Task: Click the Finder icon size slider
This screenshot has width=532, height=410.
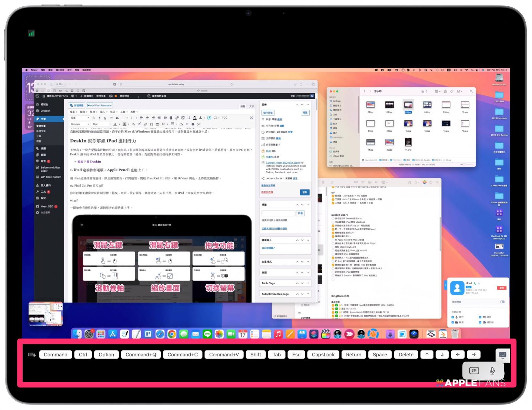Action: click(x=463, y=164)
